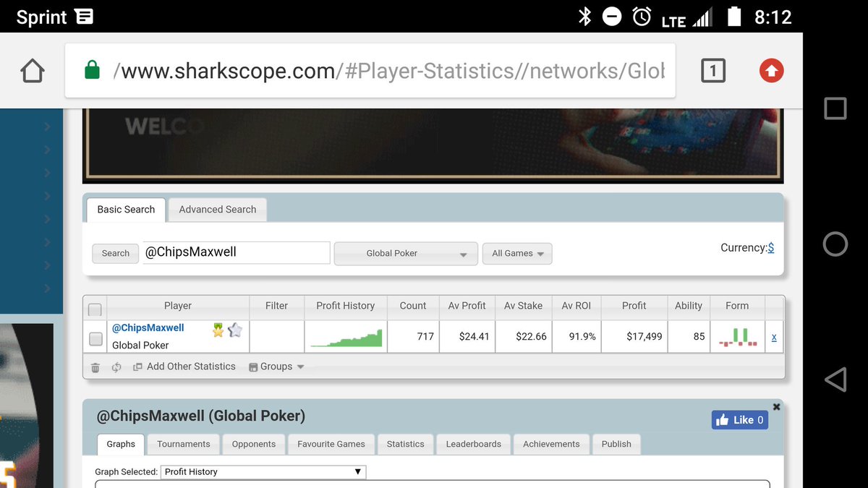Open the Graph Selected Profit History dropdown

point(263,472)
